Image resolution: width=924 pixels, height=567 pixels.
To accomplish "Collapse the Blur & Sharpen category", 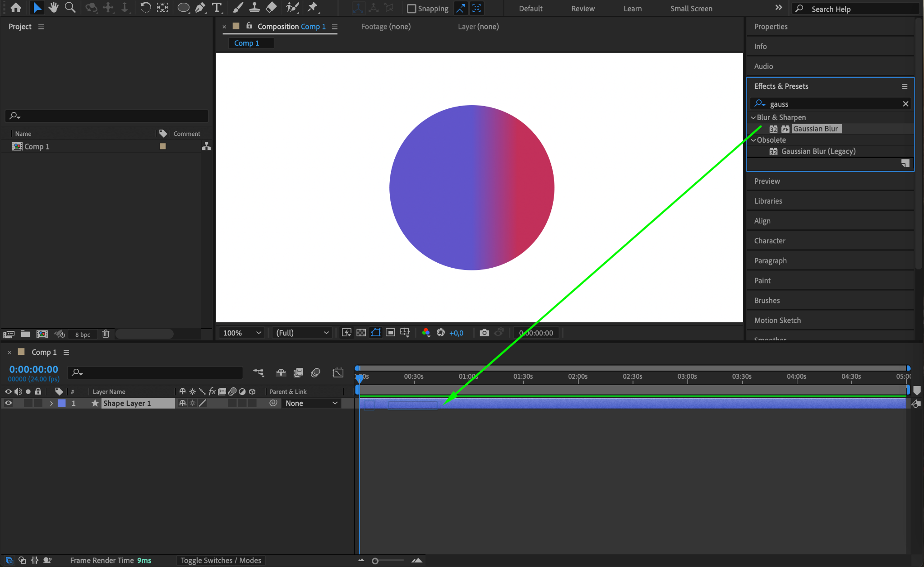I will click(x=753, y=117).
